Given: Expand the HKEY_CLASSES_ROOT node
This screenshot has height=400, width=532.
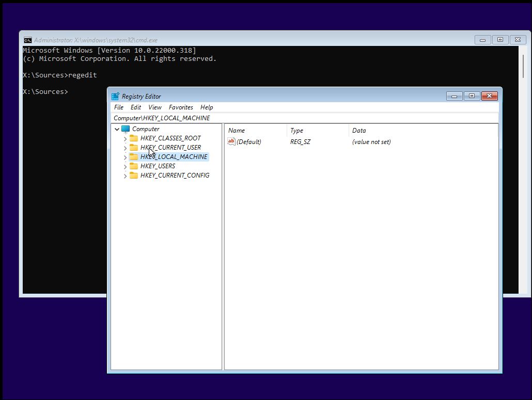Looking at the screenshot, I should pyautogui.click(x=125, y=139).
